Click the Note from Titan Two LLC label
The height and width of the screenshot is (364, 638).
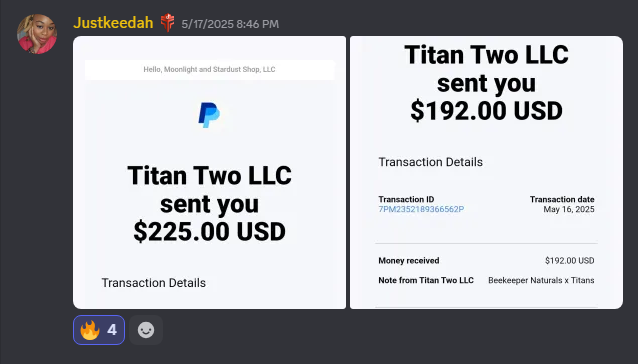point(426,280)
